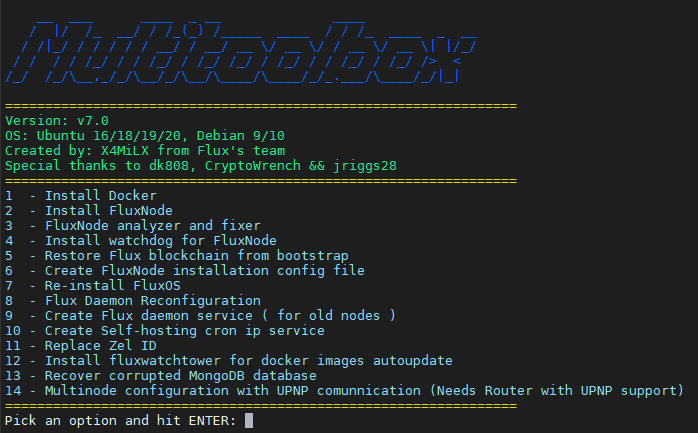698x433 pixels.
Task: Click the 'Re-install FluxOS' option
Action: pos(93,286)
